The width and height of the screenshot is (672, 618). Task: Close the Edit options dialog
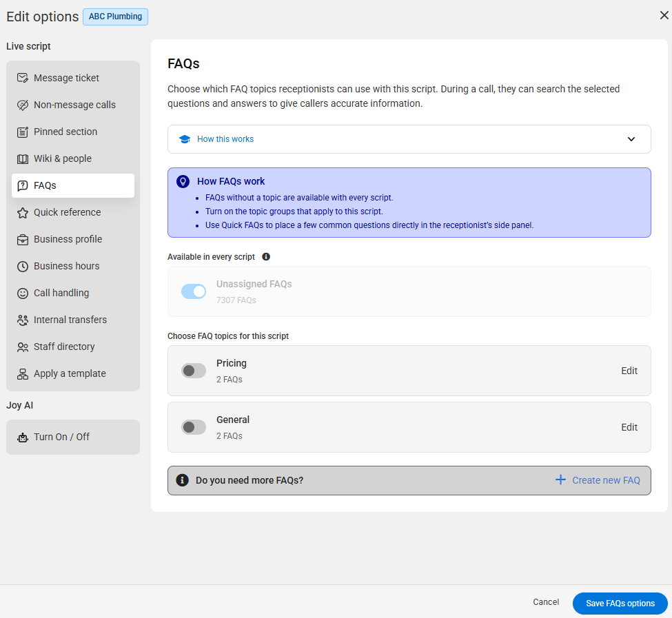pyautogui.click(x=664, y=15)
